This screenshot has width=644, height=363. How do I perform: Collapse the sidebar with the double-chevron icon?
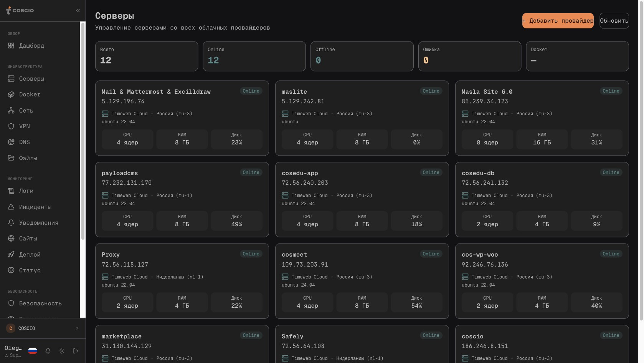click(x=78, y=10)
